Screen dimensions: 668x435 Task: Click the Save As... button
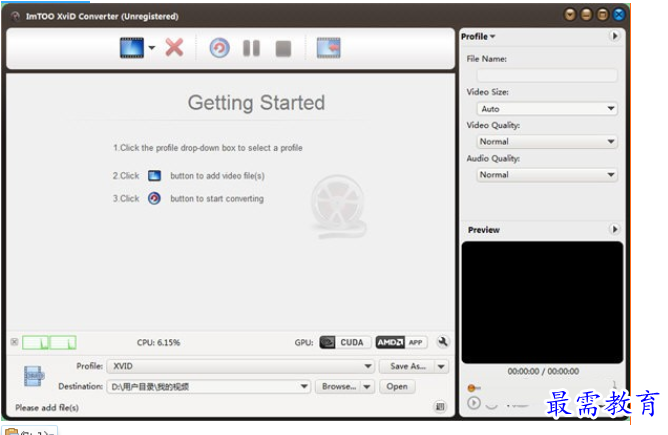tap(407, 366)
